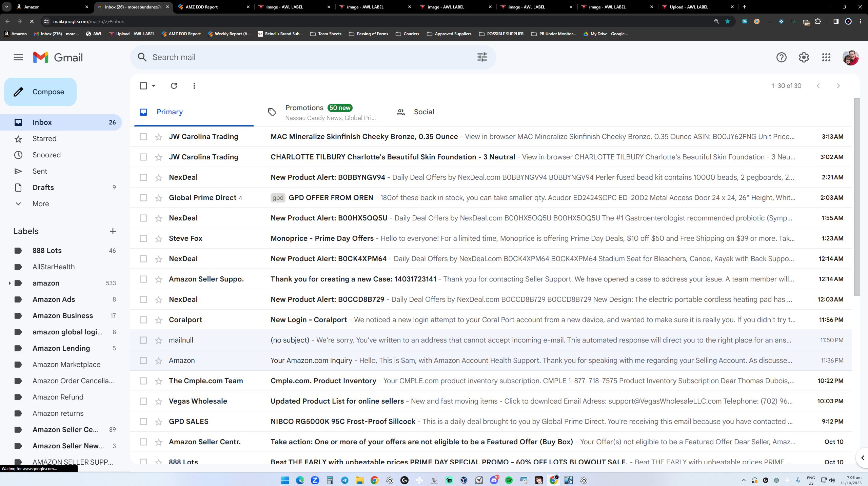The image size is (868, 486).
Task: Click the Gmail logo
Action: (58, 57)
